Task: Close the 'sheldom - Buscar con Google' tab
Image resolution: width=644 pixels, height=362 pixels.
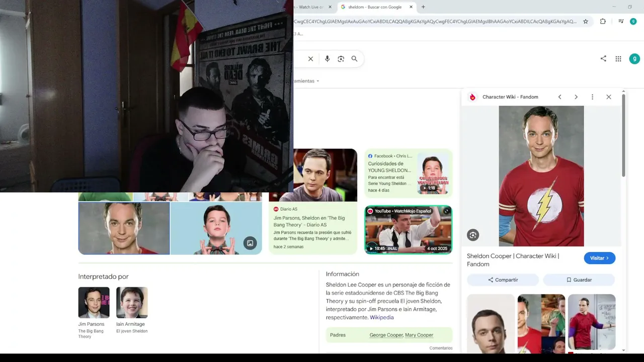Action: click(x=411, y=7)
